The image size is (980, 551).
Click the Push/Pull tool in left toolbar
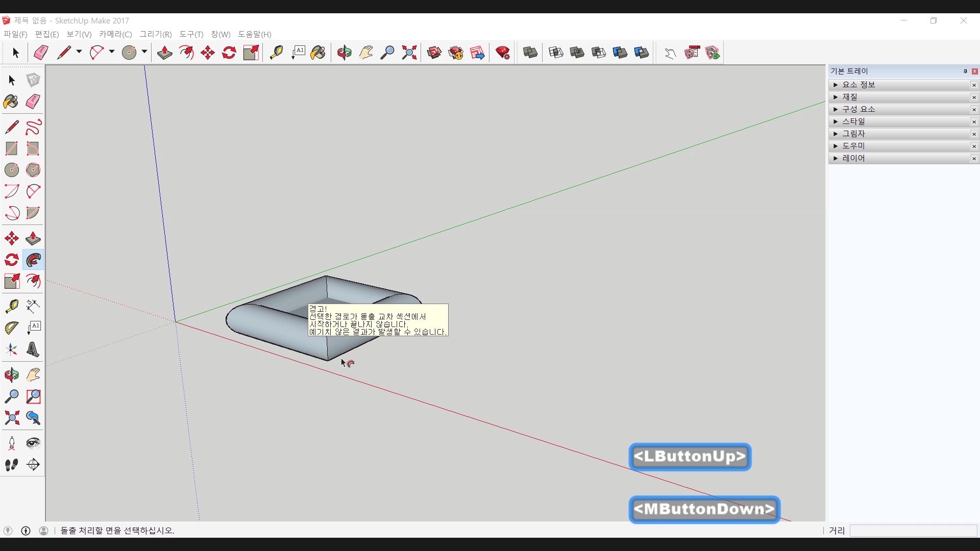(33, 238)
